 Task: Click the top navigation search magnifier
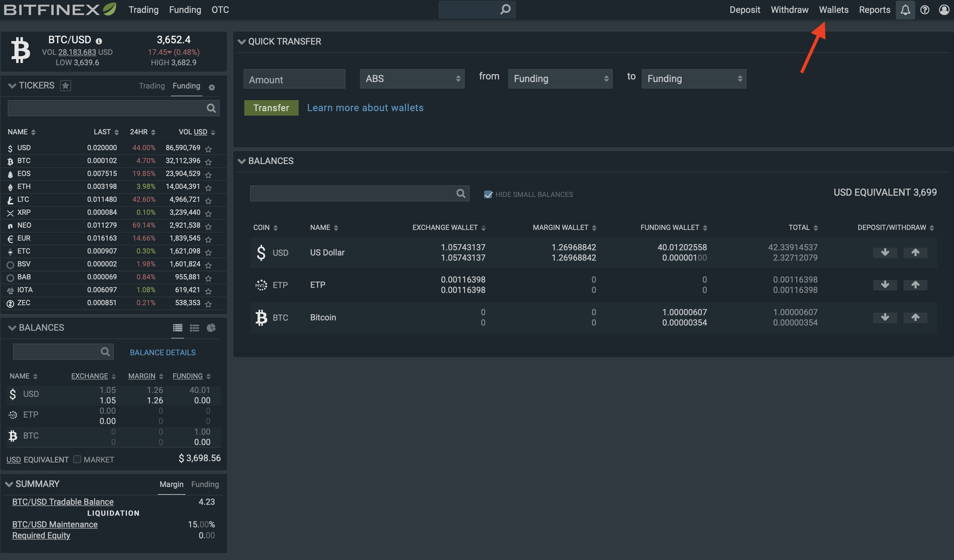pos(505,9)
